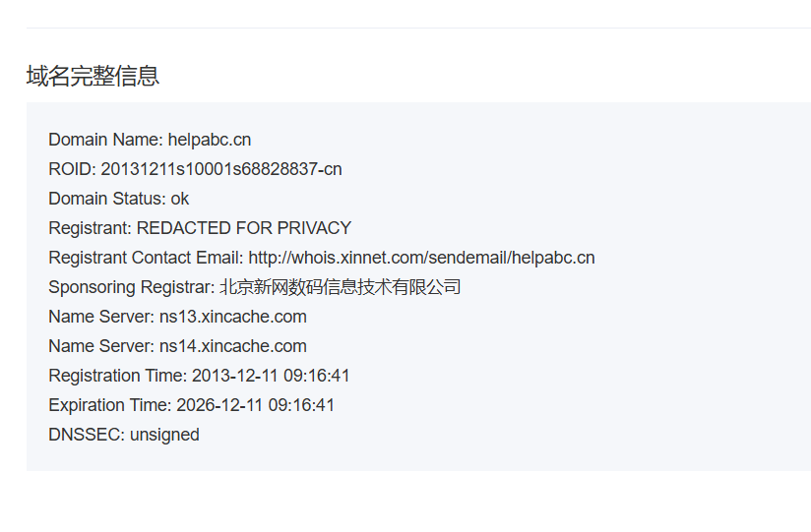The width and height of the screenshot is (811, 532).
Task: Click expiration date 2026-12-11 09:16:41
Action: (x=256, y=405)
